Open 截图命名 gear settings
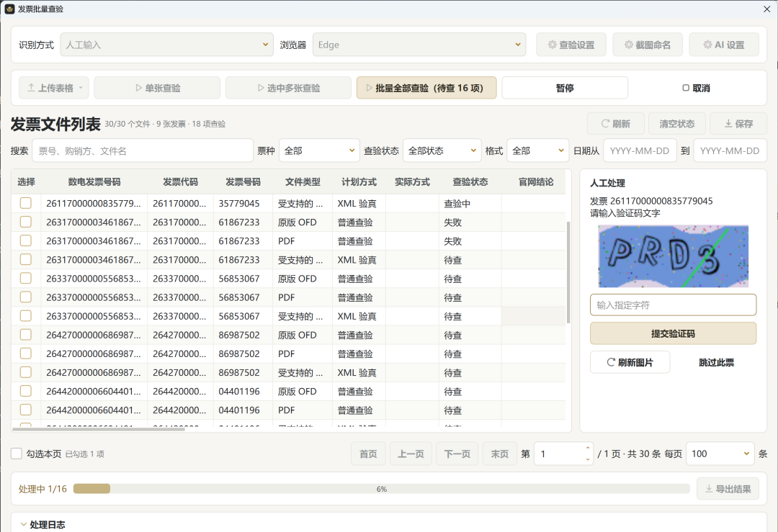Image resolution: width=778 pixels, height=532 pixels. tap(648, 45)
